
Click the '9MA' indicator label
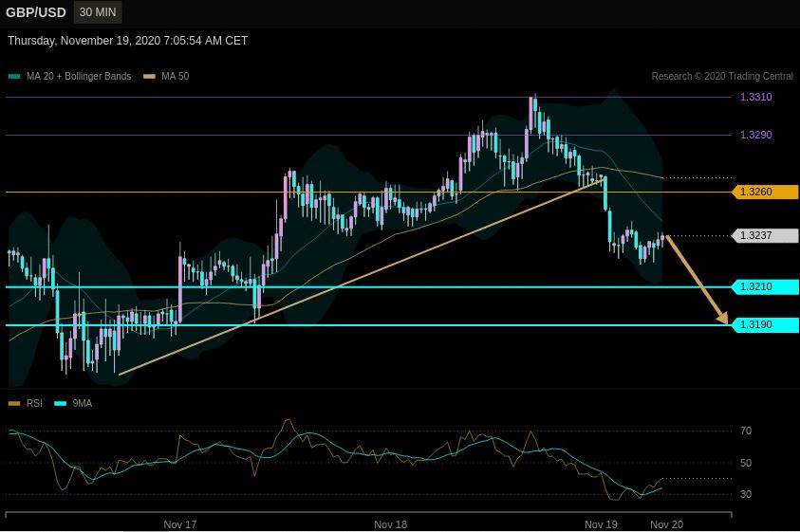pos(83,403)
